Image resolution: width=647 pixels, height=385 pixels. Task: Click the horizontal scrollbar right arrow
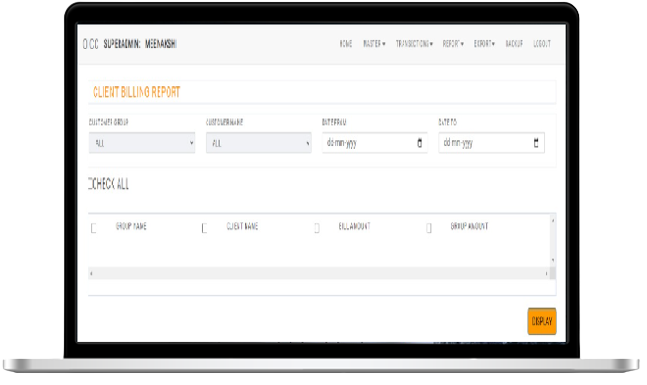point(547,273)
